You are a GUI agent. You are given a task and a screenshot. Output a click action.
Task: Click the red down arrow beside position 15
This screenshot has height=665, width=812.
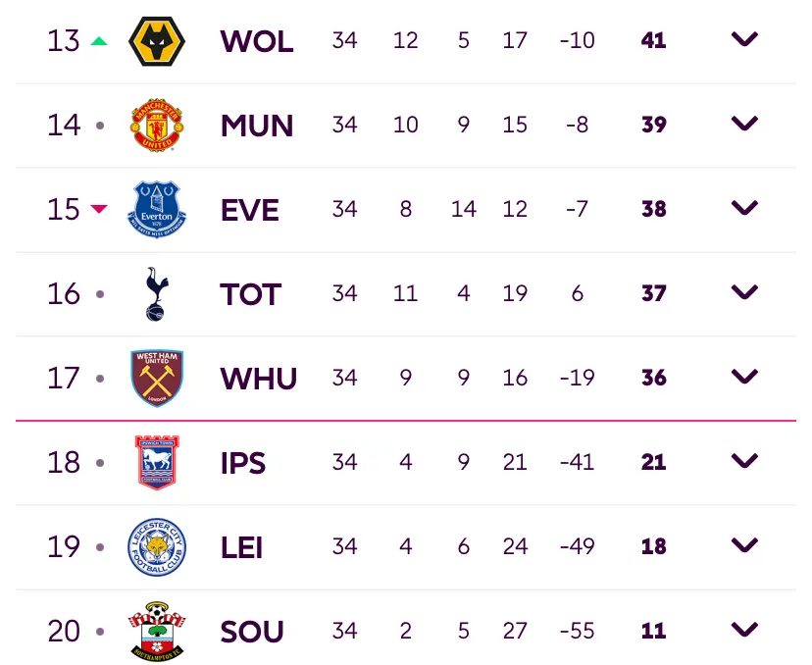[x=99, y=209]
